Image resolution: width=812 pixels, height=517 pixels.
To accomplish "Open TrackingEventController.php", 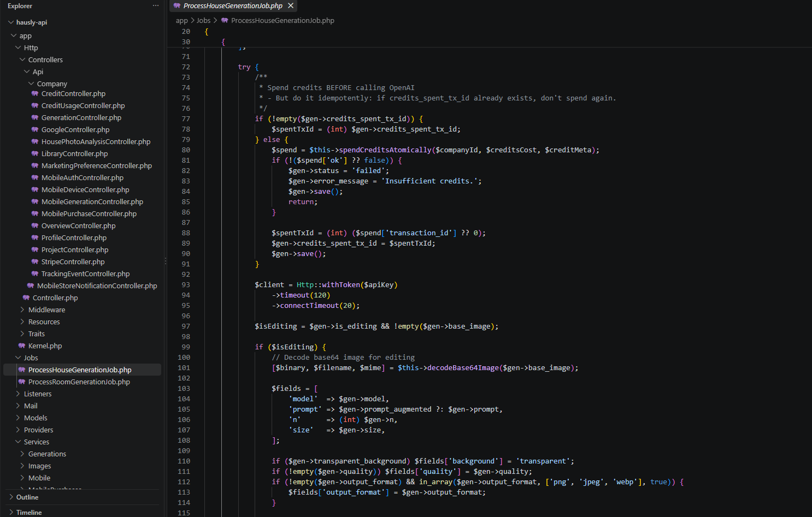I will pyautogui.click(x=85, y=274).
